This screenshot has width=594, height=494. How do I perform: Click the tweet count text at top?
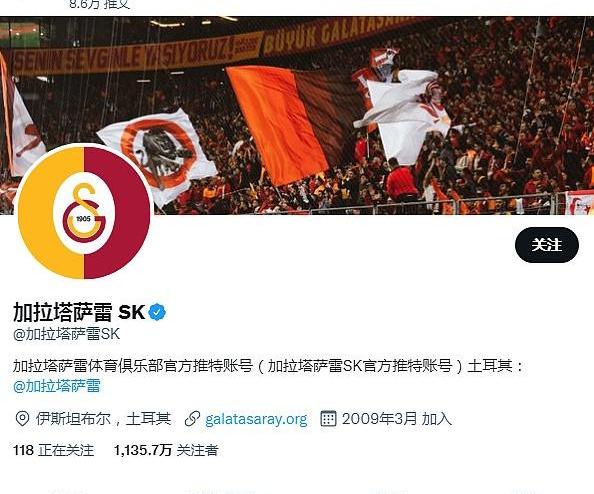point(100,5)
